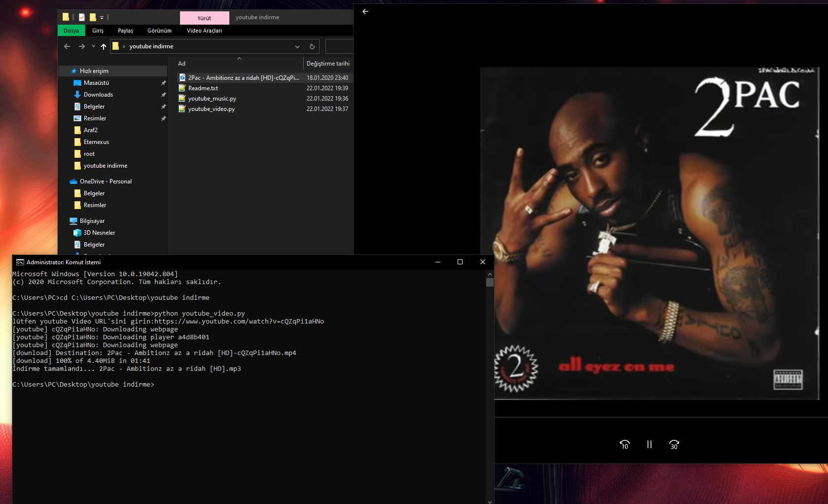Open recent locations dropdown in Explorer
The height and width of the screenshot is (504, 828).
click(x=93, y=46)
